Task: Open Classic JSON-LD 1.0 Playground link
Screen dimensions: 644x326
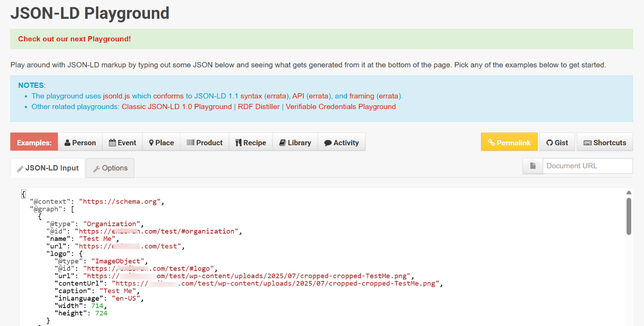Action: click(176, 107)
